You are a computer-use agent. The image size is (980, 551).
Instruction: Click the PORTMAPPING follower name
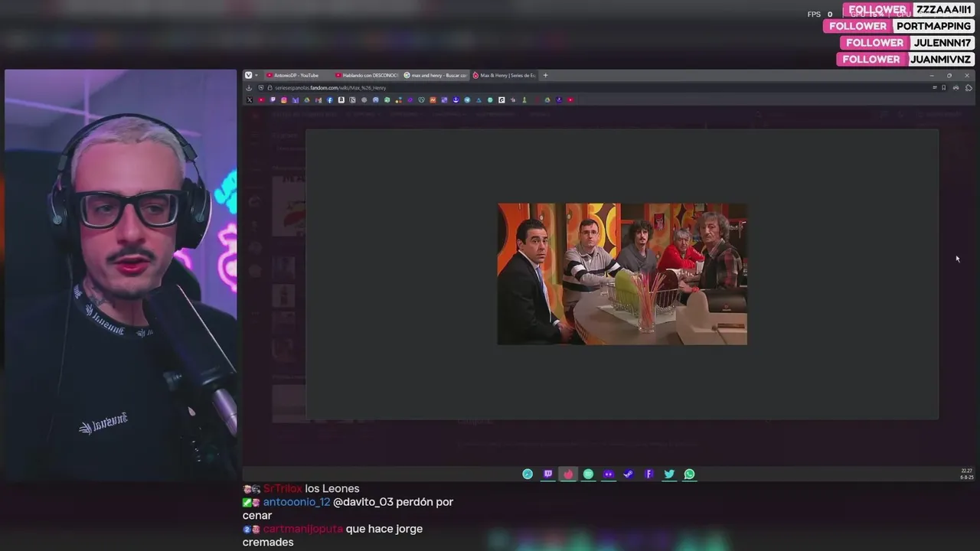click(933, 26)
